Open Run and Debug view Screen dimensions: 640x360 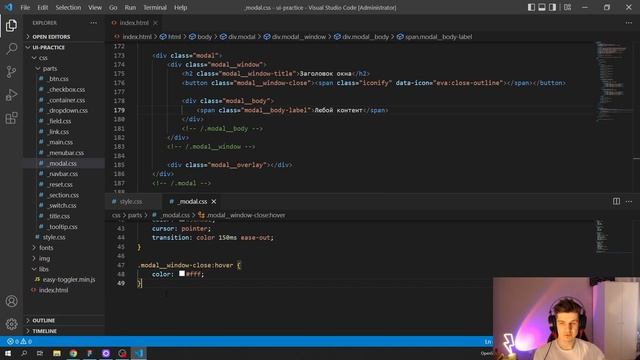click(11, 95)
